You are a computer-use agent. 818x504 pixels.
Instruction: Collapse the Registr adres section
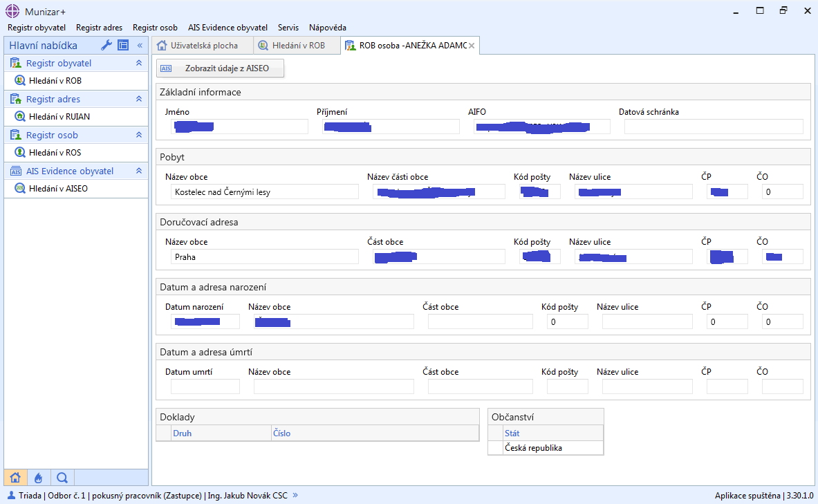pos(139,99)
